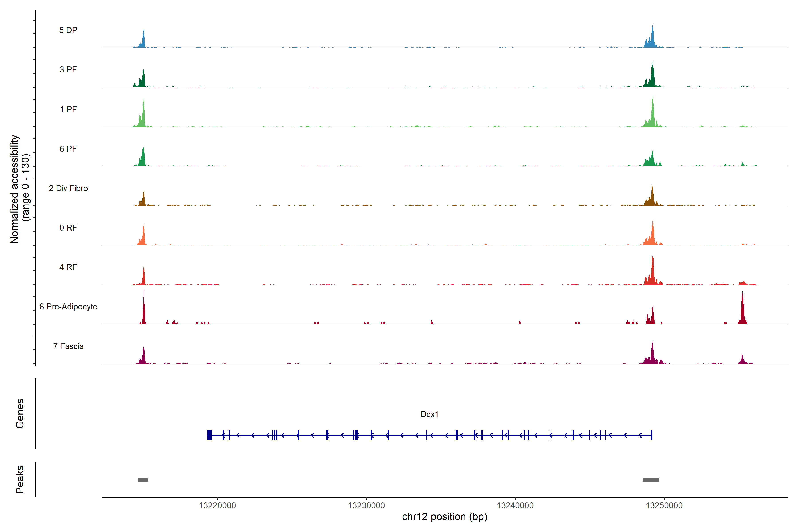Select the 6 PF track label
798x532 pixels.
[68, 149]
